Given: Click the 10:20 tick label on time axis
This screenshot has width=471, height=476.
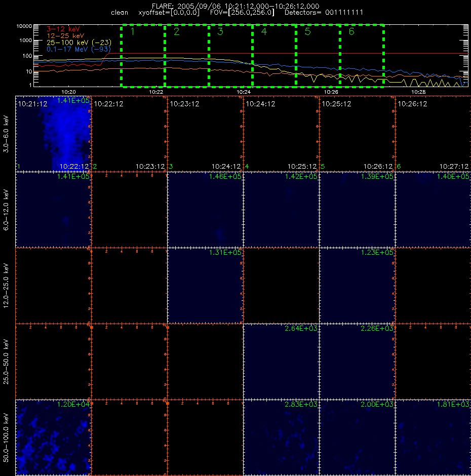Looking at the screenshot, I should coord(68,92).
